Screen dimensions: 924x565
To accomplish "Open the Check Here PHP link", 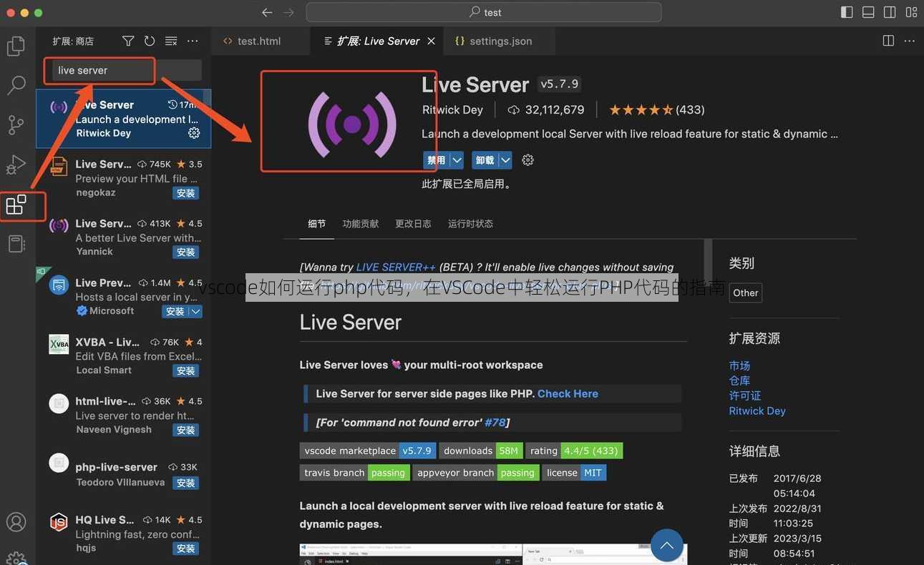I will click(568, 393).
